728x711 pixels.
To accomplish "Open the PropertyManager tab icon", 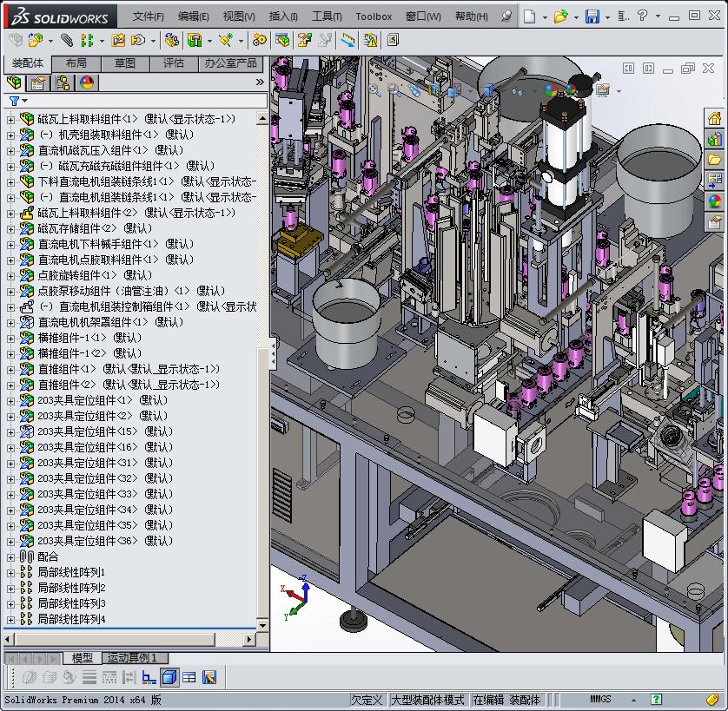I will click(x=37, y=83).
